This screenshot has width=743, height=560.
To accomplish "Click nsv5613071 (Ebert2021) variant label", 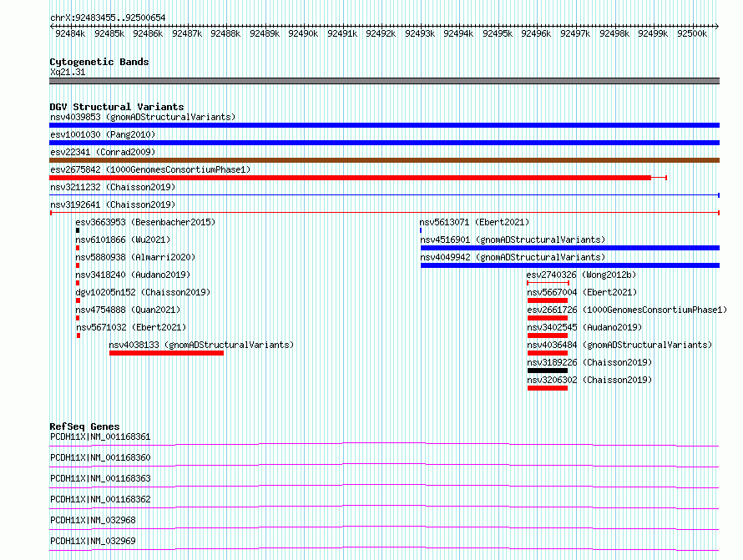I will (474, 222).
